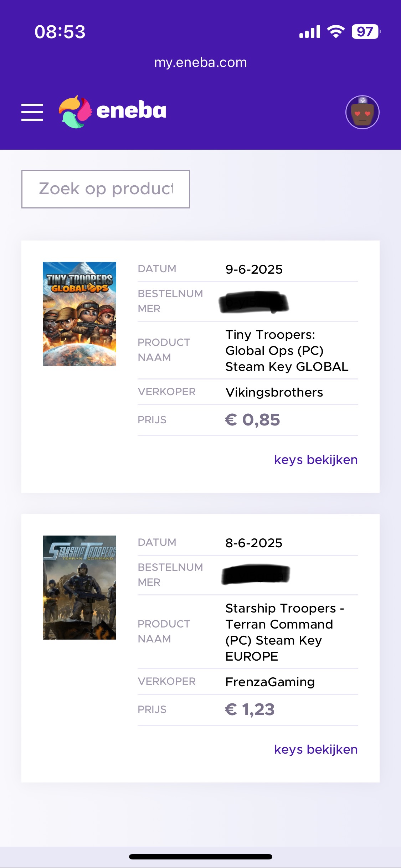The width and height of the screenshot is (401, 868).
Task: View keys for the Tiny Troopers order
Action: pyautogui.click(x=316, y=460)
